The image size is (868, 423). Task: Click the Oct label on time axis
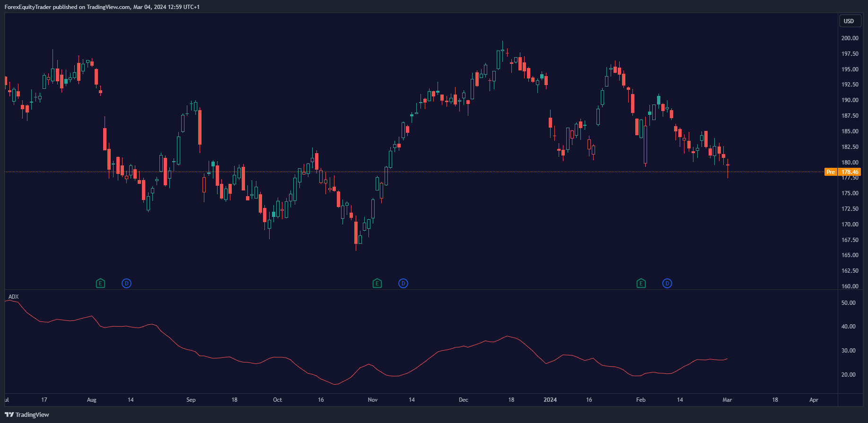(x=278, y=400)
